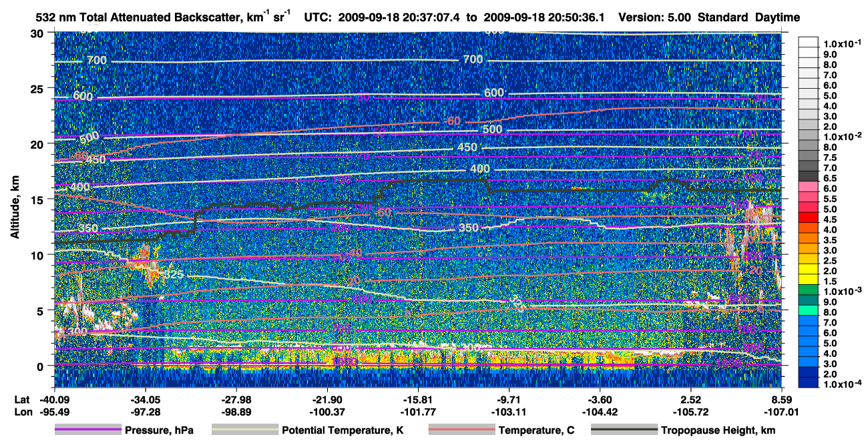868x445 pixels.
Task: Click the 'Standard' word in the header
Action: [724, 17]
